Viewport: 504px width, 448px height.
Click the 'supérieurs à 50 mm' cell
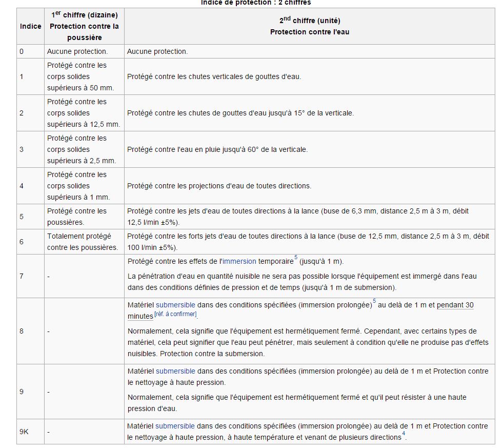[x=80, y=88]
